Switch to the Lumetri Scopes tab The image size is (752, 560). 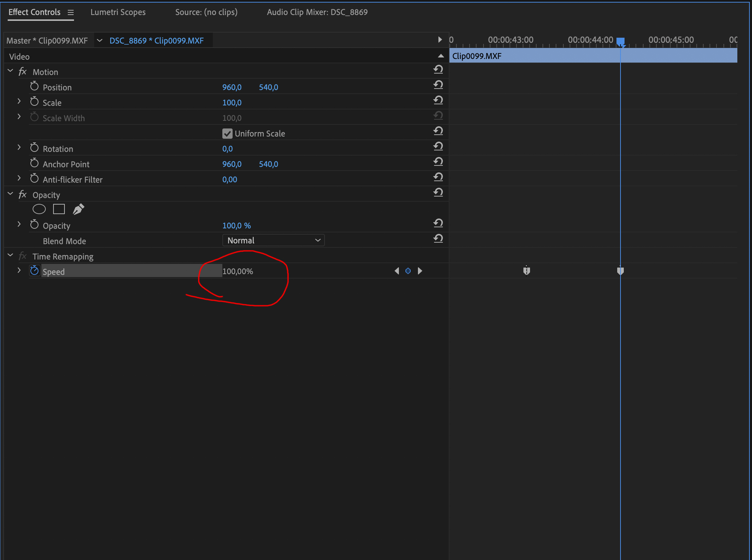click(x=118, y=12)
